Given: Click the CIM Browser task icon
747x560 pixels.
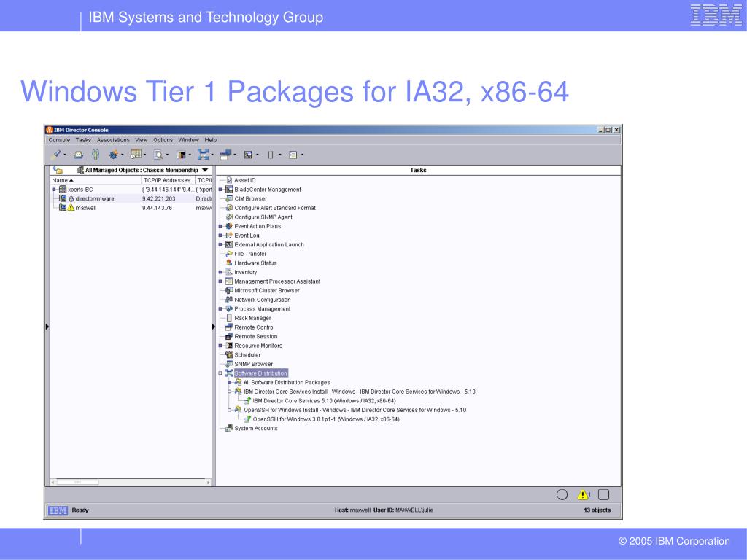Looking at the screenshot, I should click(229, 198).
